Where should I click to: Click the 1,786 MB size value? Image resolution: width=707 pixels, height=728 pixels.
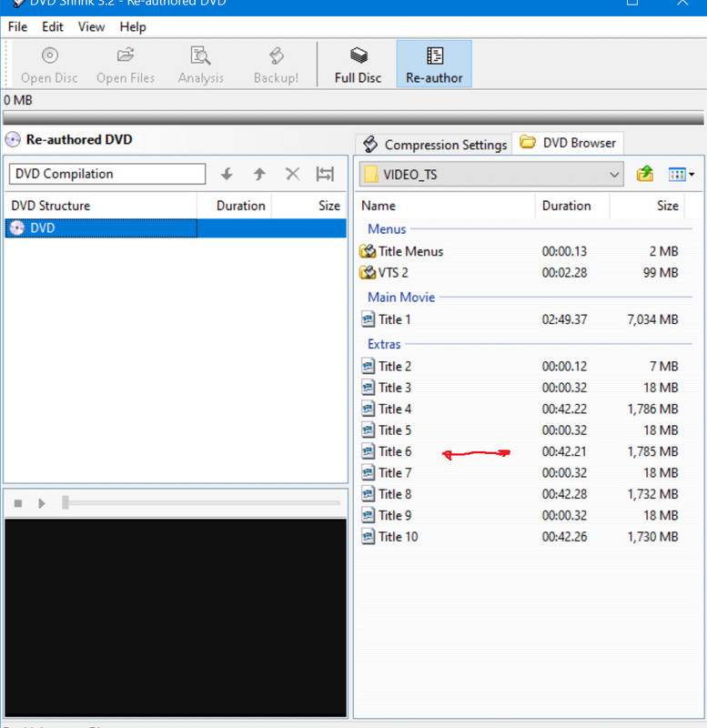[x=652, y=409]
